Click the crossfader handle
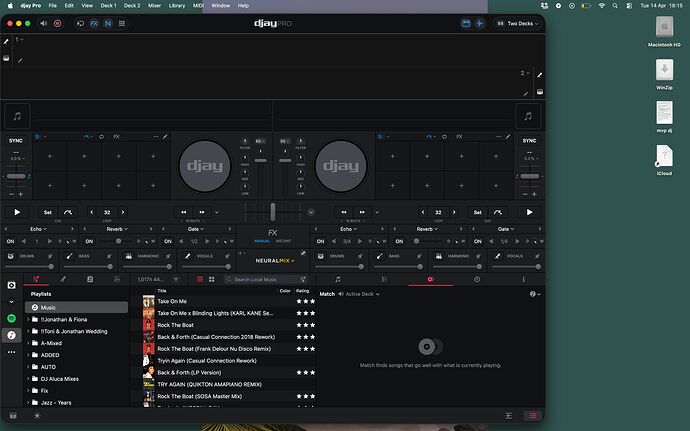This screenshot has height=431, width=690. 273,212
